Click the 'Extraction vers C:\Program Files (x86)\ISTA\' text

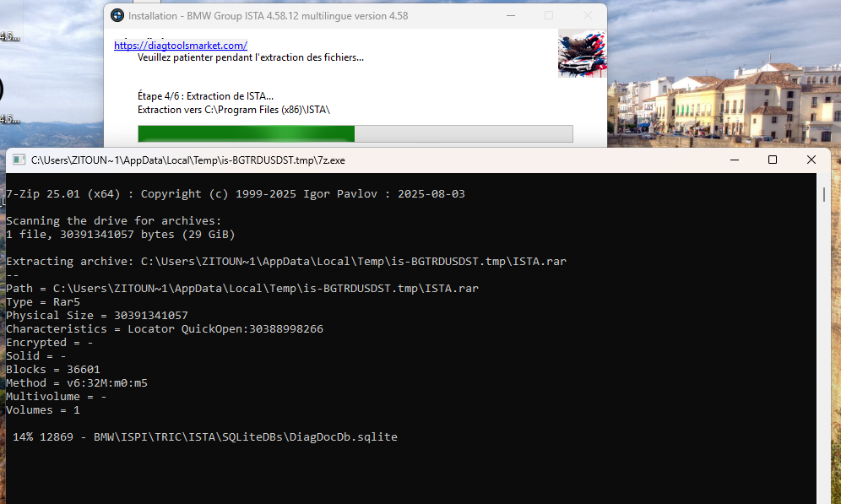click(x=233, y=110)
